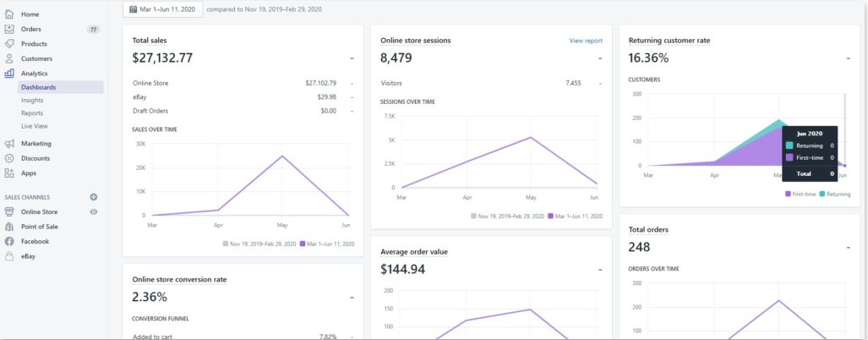Click the 2.36% conversion rate value
The width and height of the screenshot is (868, 340).
150,298
